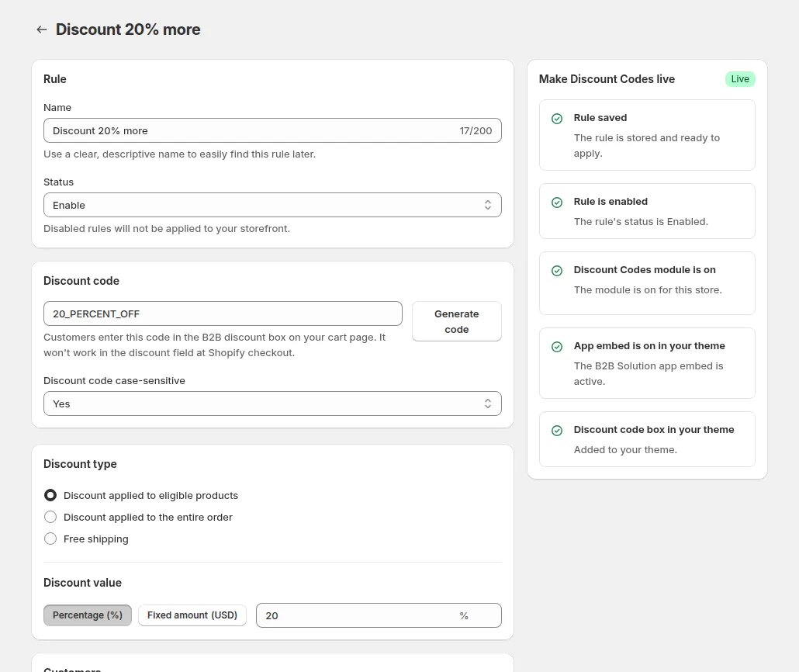Click the Discount 20% more page title
Viewport: 799px width, 672px height.
click(128, 29)
